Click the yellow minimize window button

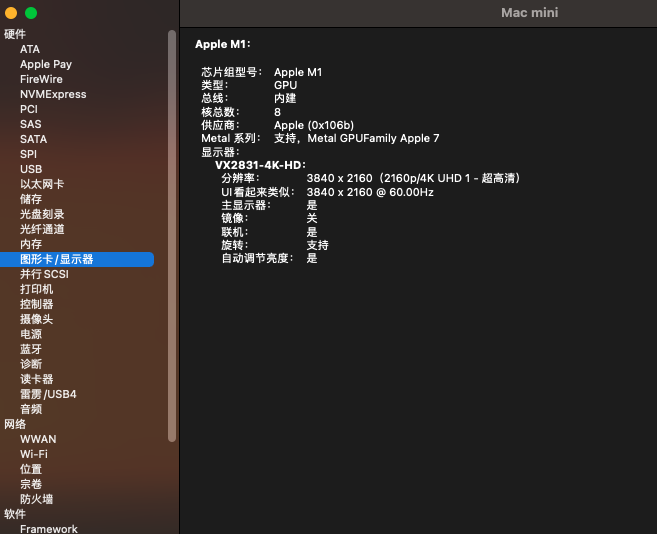coord(11,13)
